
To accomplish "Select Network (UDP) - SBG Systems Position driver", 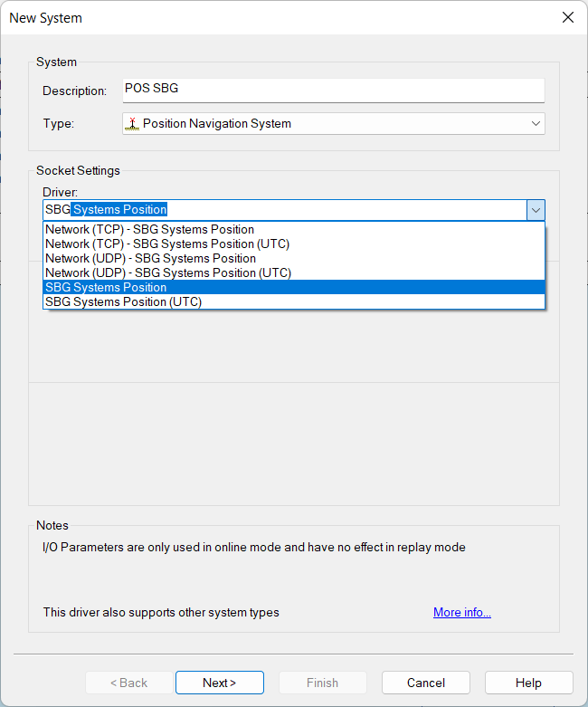I will [150, 258].
